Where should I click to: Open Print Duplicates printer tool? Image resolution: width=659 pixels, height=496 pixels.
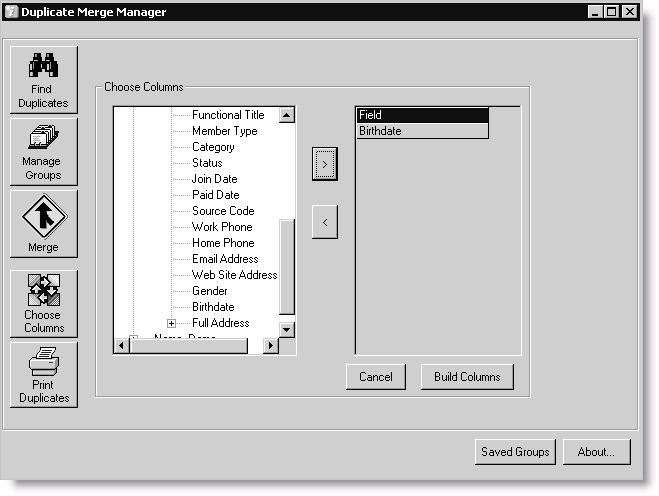(44, 375)
